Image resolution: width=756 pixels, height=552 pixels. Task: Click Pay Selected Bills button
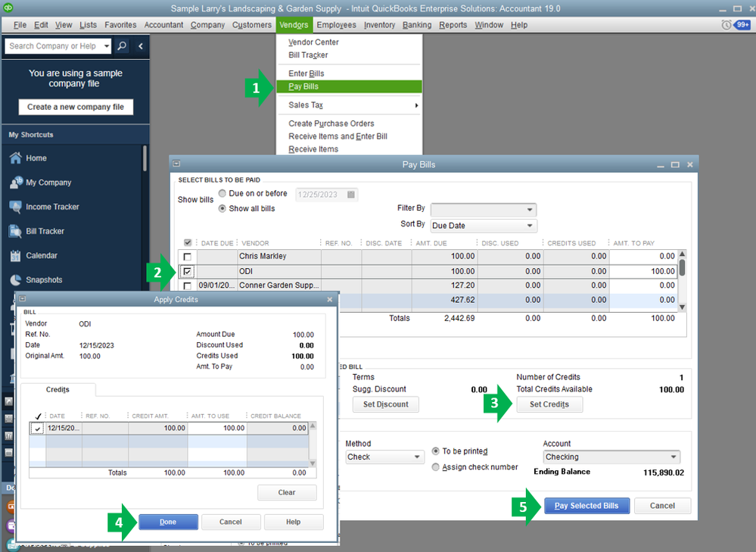click(x=586, y=506)
